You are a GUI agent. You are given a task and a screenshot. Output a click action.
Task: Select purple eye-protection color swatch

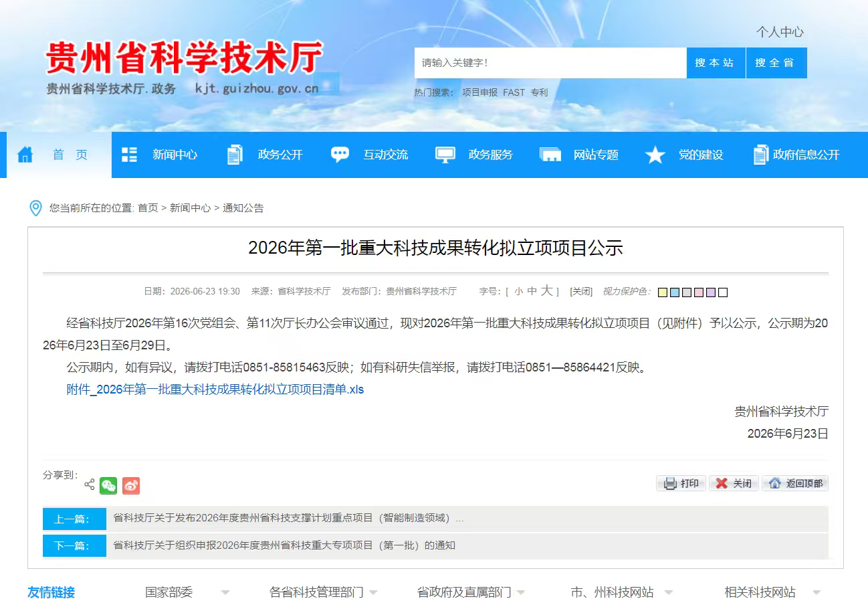tap(711, 292)
